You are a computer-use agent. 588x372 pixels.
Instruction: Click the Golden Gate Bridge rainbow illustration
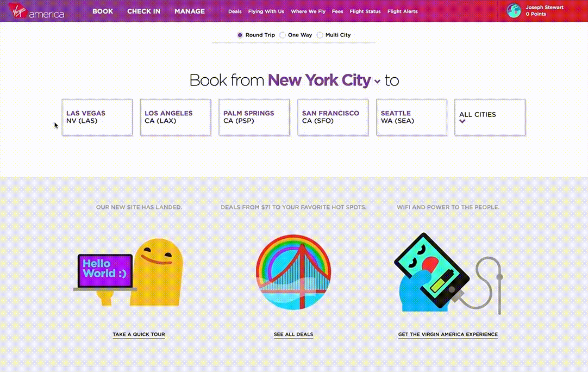[293, 272]
